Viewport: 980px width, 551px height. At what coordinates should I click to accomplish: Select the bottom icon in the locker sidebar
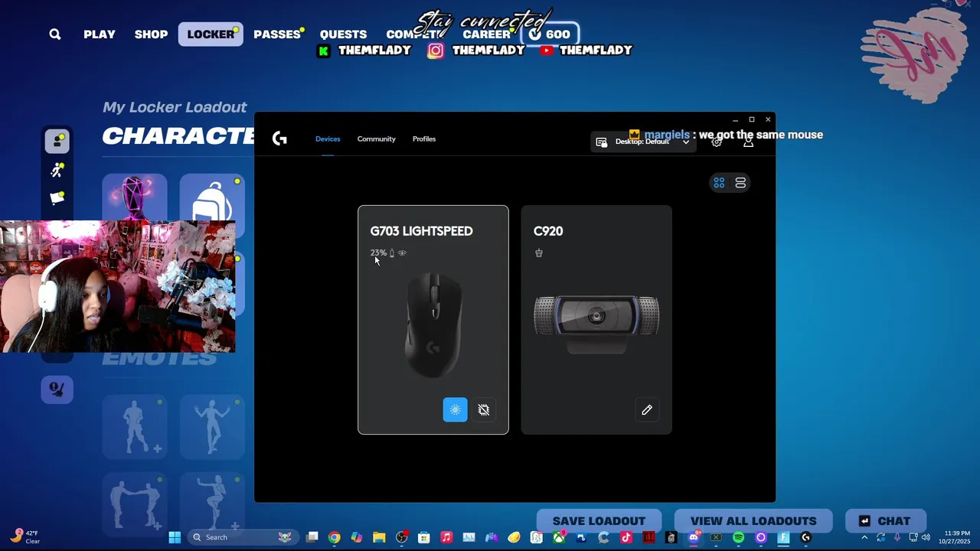click(57, 390)
